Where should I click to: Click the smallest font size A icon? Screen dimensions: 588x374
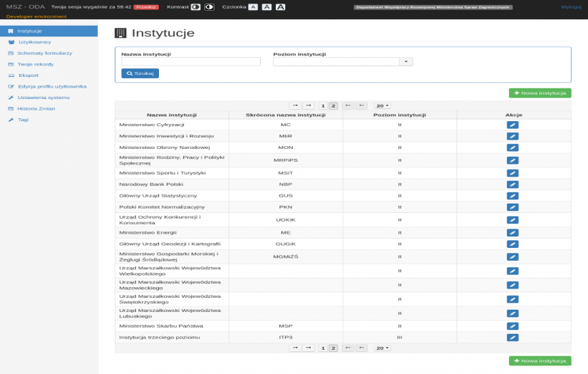coord(253,6)
